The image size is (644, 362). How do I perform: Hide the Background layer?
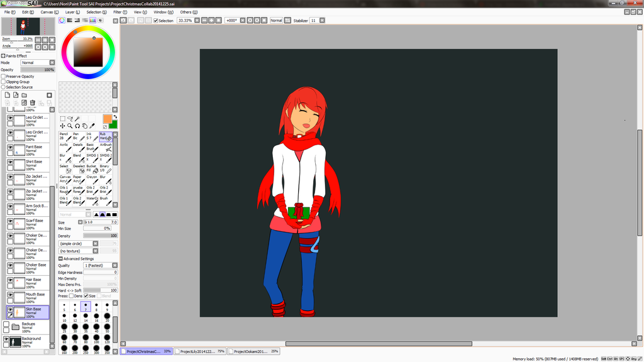[x=6, y=339]
